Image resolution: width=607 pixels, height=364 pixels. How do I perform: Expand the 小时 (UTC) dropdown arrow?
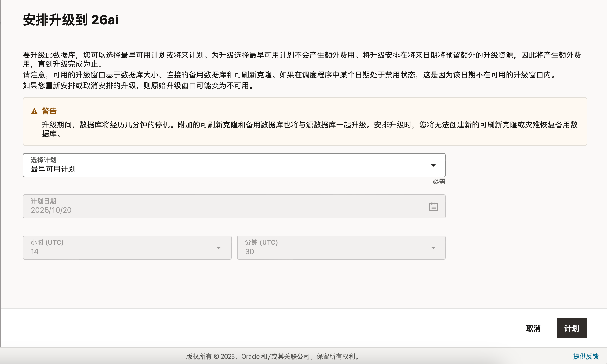pos(219,248)
